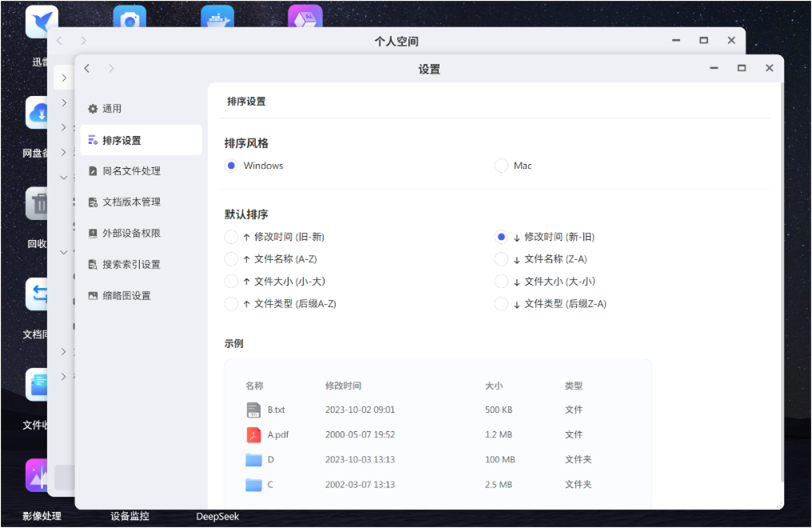This screenshot has height=528, width=812.
Task: Close the 个人空间 window
Action: coord(731,40)
